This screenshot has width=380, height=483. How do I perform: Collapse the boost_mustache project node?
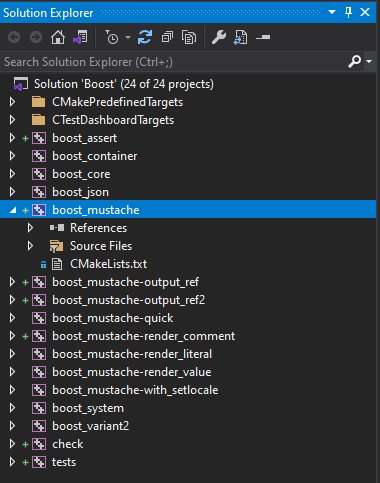tap(13, 210)
